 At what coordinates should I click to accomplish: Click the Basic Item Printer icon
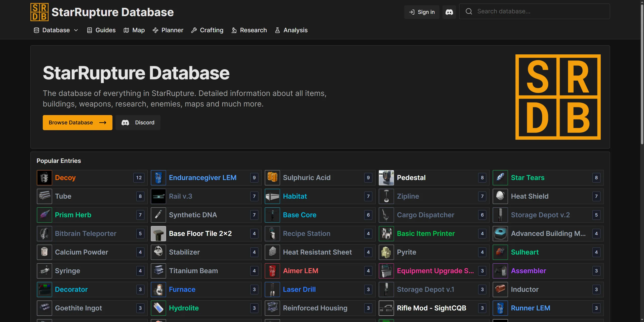[386, 234]
